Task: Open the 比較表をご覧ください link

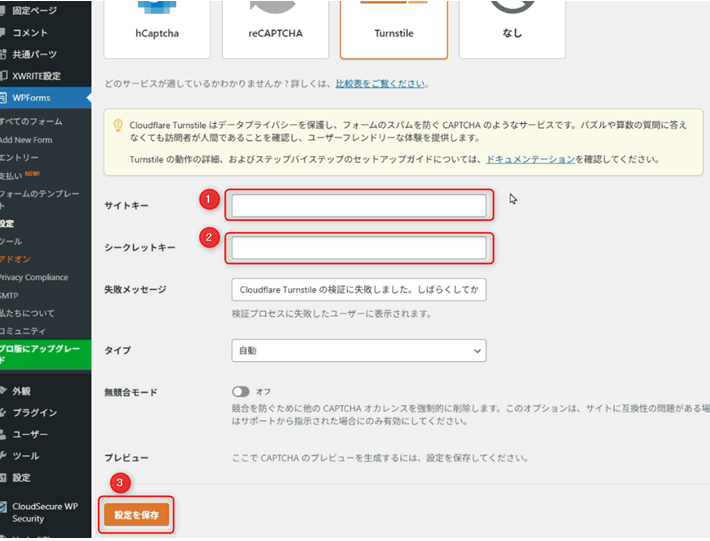Action: (x=380, y=84)
